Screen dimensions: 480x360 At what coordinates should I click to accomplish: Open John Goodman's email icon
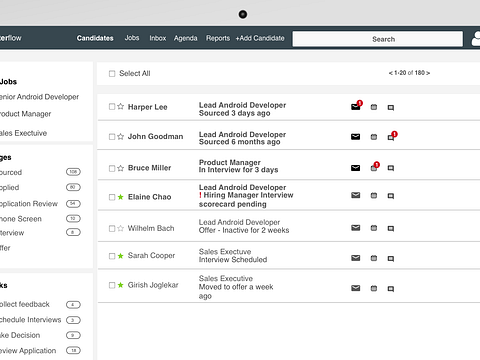355,137
